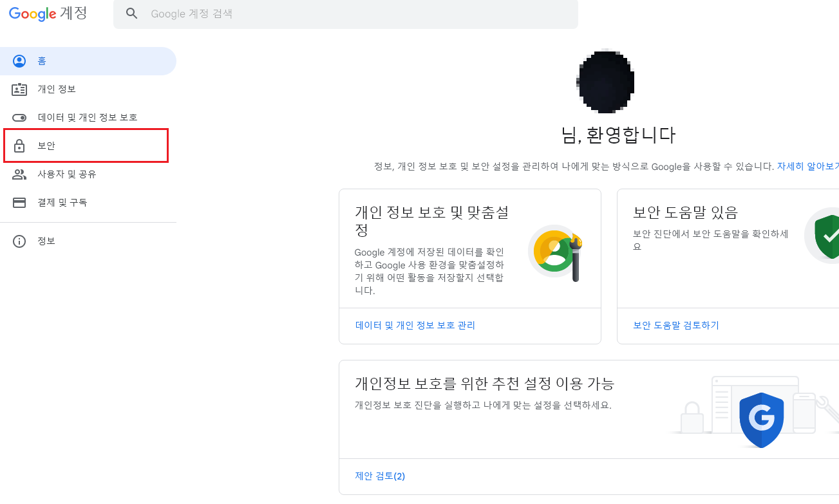839x504 pixels.
Task: Click 데이터 및 개인 정보 보호 관리 link
Action: [415, 326]
